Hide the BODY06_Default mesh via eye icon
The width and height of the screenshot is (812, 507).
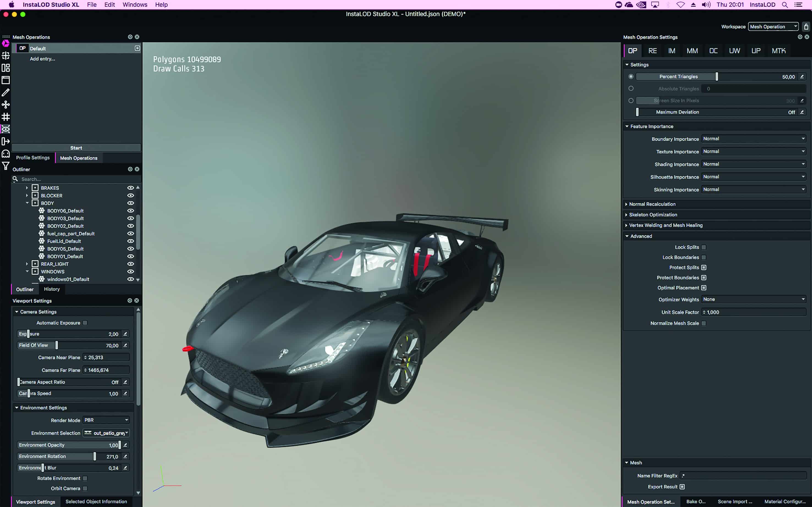[131, 211]
